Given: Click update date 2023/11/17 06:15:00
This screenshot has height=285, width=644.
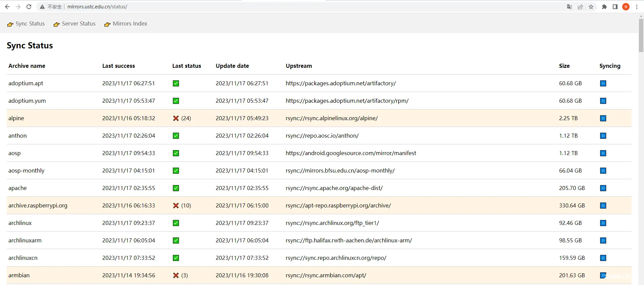Looking at the screenshot, I should [x=242, y=205].
